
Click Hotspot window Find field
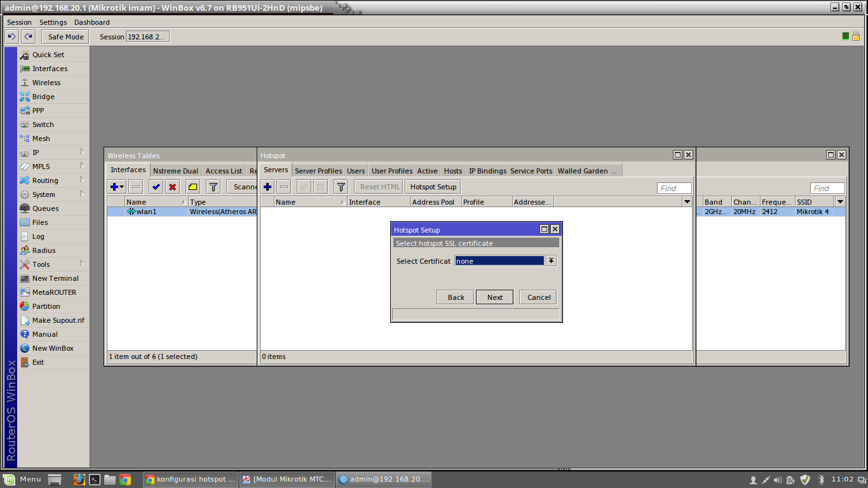[674, 188]
